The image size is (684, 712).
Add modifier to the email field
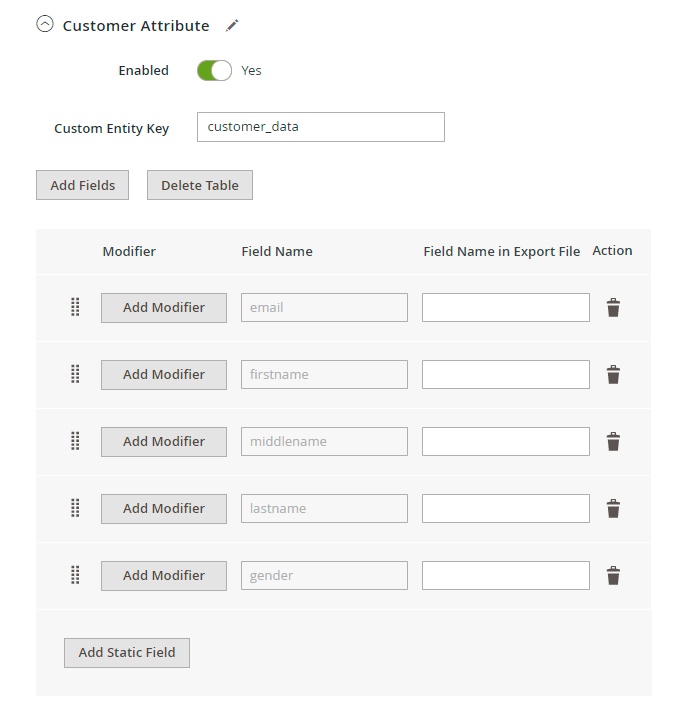pyautogui.click(x=164, y=307)
